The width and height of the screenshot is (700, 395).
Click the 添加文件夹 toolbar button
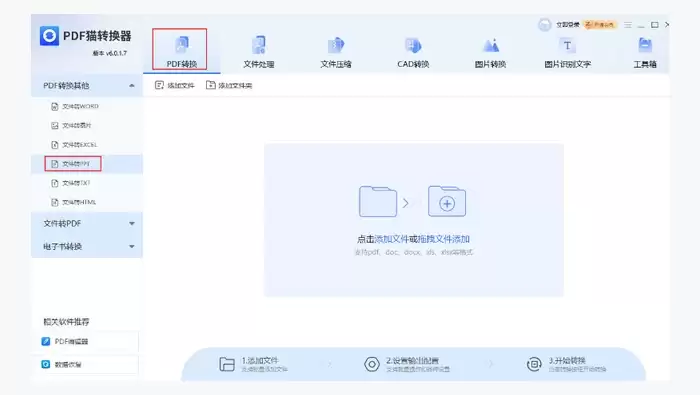[x=229, y=85]
